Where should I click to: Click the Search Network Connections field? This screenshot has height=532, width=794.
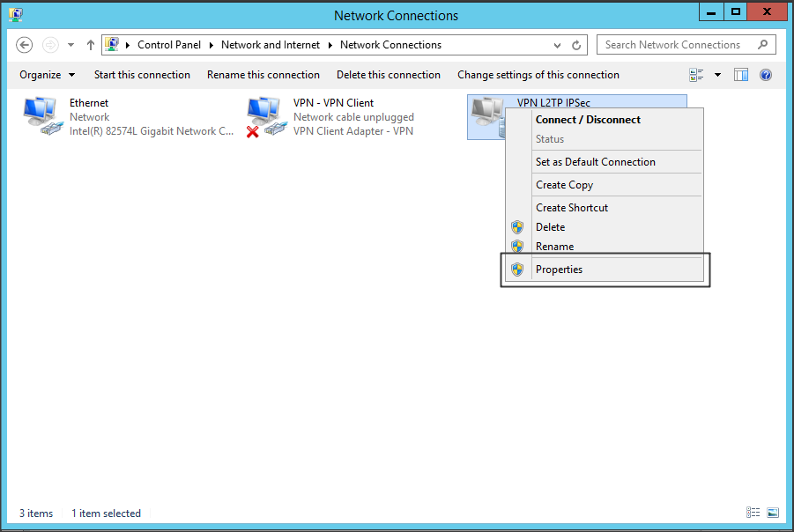coord(674,45)
